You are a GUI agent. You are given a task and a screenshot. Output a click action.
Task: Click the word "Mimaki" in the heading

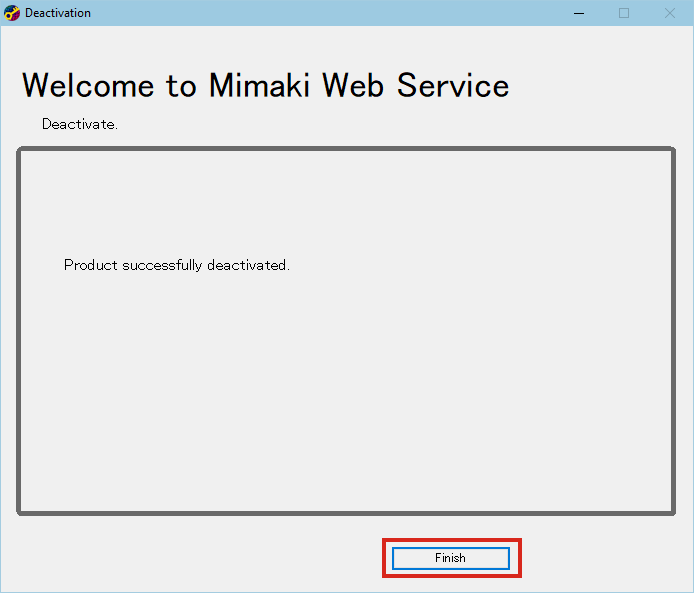[x=261, y=85]
